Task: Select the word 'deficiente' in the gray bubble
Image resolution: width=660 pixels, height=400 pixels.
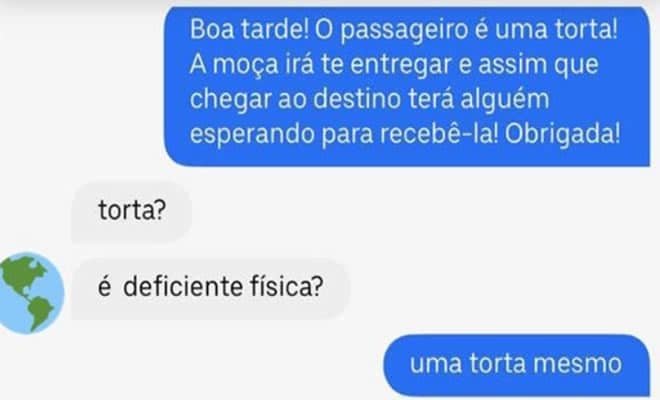Action: (183, 286)
